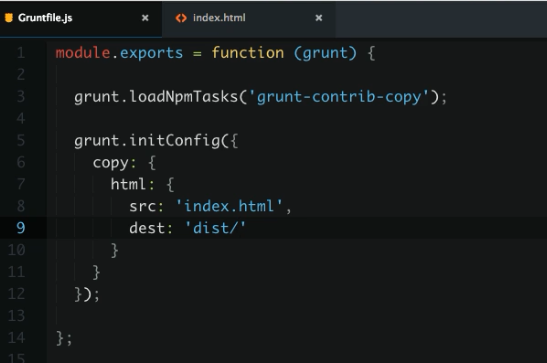
Task: Click the index.html code bracket icon
Action: point(181,18)
